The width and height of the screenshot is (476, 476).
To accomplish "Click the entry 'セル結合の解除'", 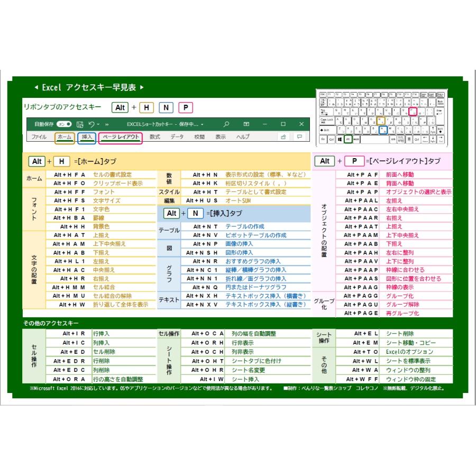I will tap(112, 296).
